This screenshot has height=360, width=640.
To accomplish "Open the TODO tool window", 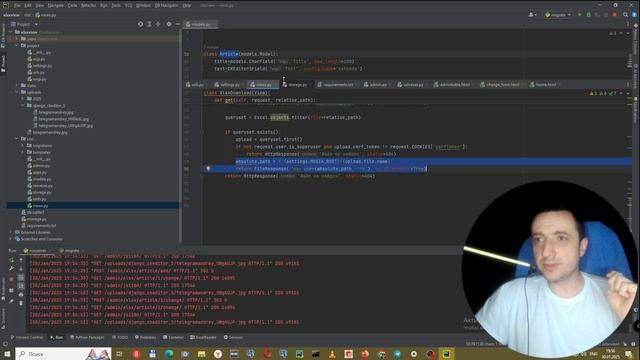I will pos(120,338).
